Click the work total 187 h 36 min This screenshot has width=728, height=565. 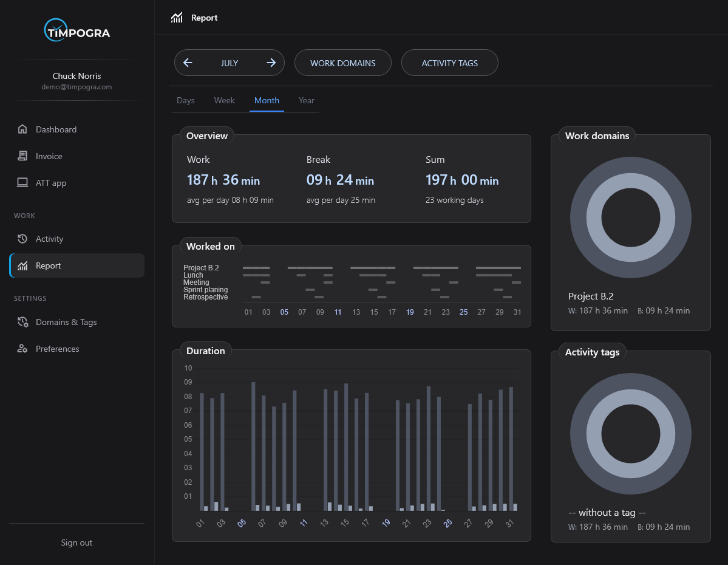(x=223, y=180)
